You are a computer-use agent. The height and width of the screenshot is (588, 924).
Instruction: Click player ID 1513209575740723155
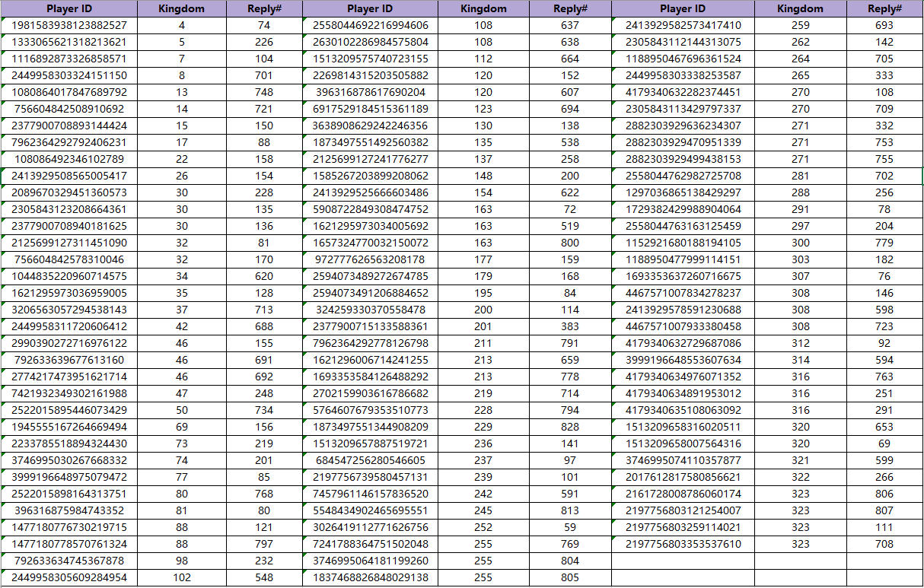(370, 59)
